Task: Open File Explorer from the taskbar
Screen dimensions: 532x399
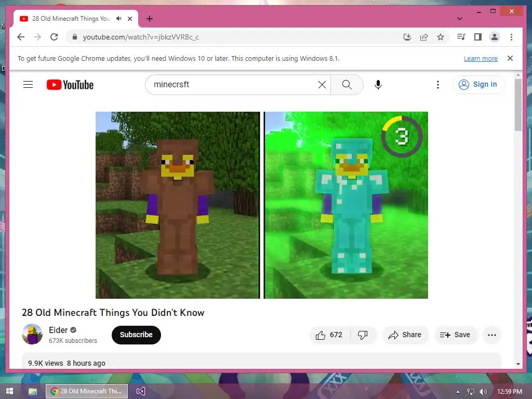Action: pyautogui.click(x=33, y=391)
